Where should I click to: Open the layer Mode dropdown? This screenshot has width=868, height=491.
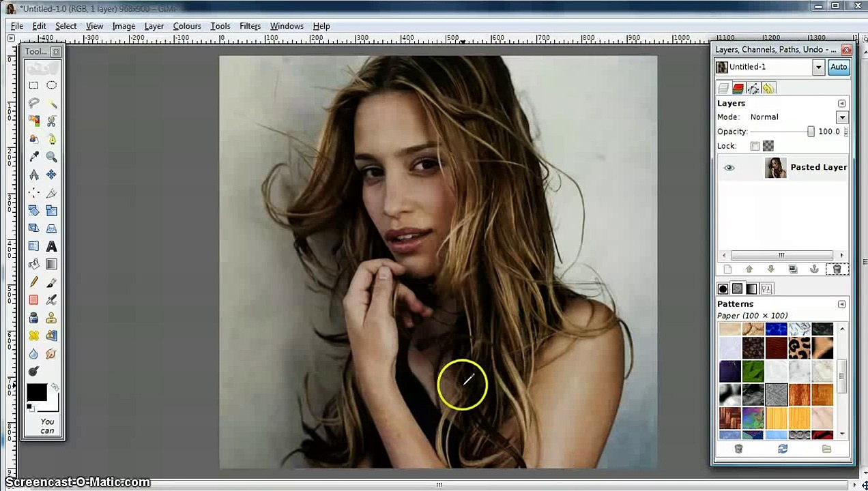(x=842, y=117)
